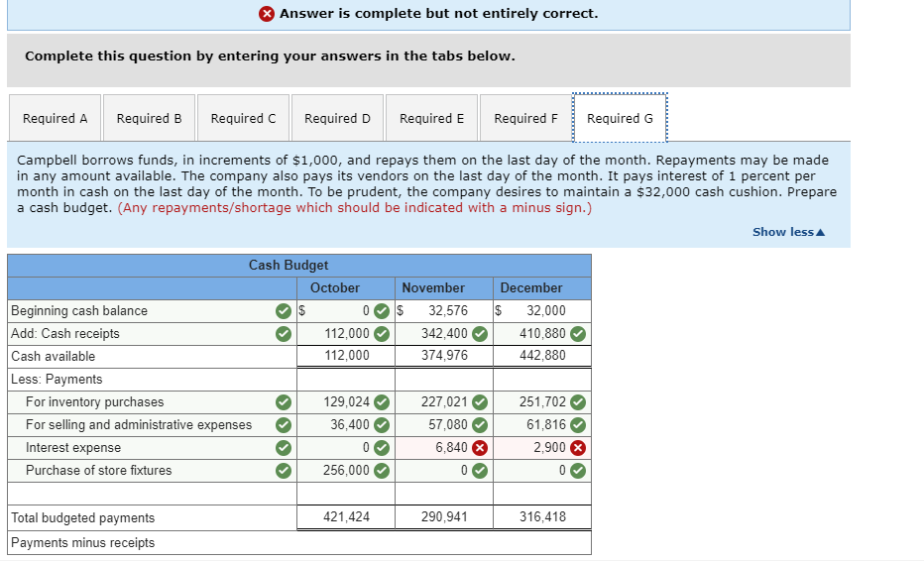Image resolution: width=924 pixels, height=561 pixels.
Task: Switch to the Required C tab
Action: coord(243,118)
